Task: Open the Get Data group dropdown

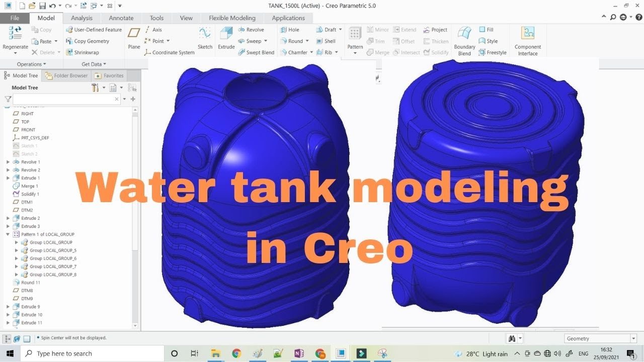Action: click(x=94, y=64)
